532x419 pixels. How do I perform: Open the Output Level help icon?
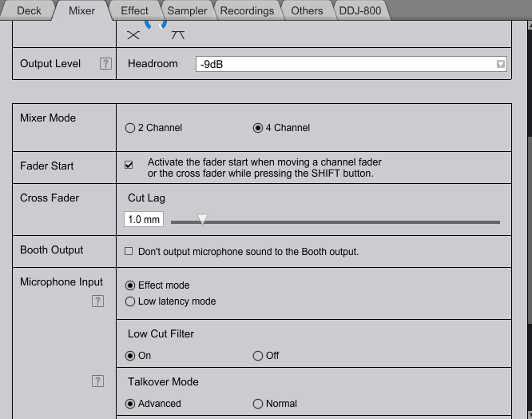105,63
